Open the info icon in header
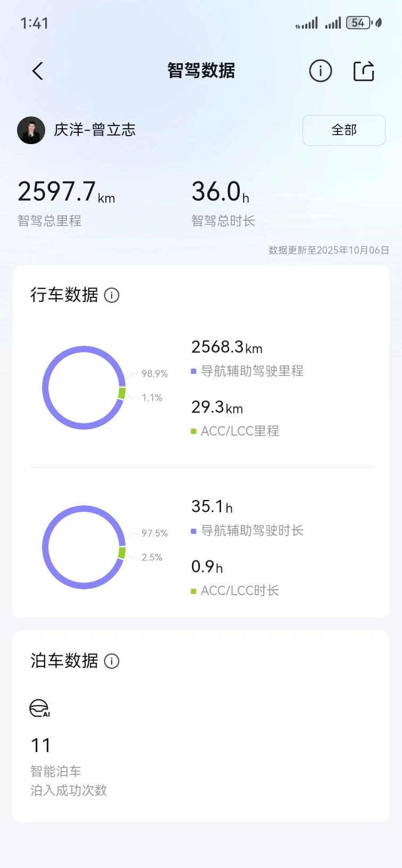Screen dimensions: 402x868 click(320, 71)
